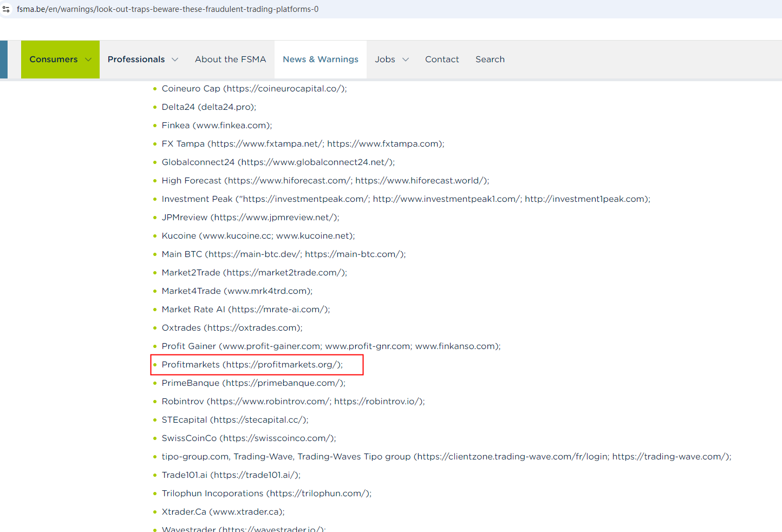Open the About the FSMA menu

click(230, 60)
